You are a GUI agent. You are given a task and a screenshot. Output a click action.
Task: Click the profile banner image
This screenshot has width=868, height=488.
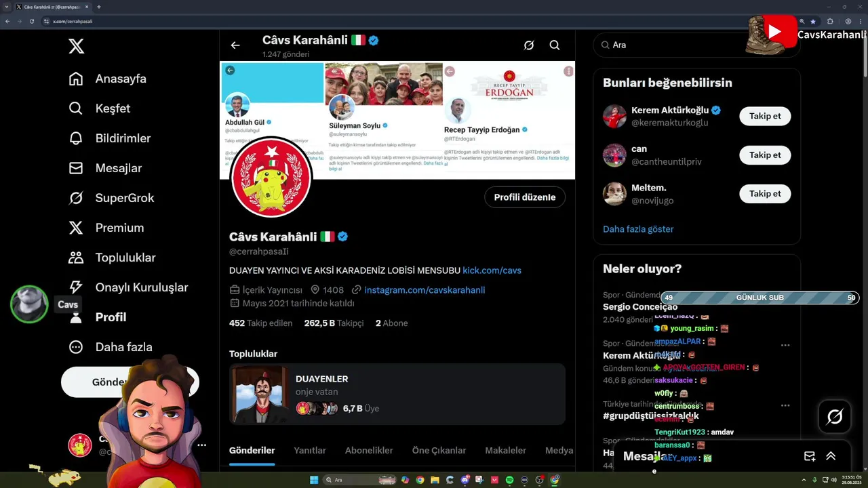[x=397, y=121]
